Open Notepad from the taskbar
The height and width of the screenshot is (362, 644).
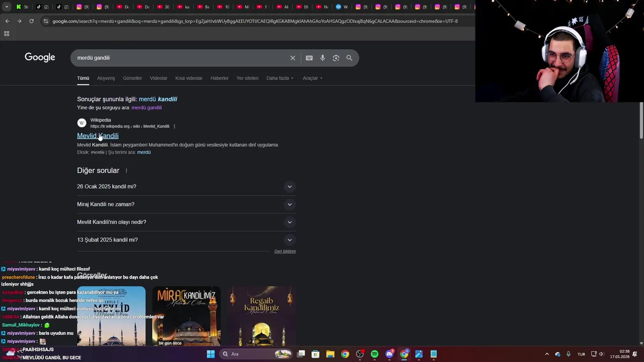tap(434, 354)
